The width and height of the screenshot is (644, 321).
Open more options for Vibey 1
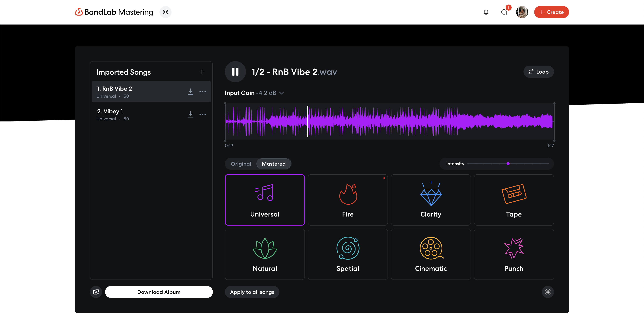point(202,114)
